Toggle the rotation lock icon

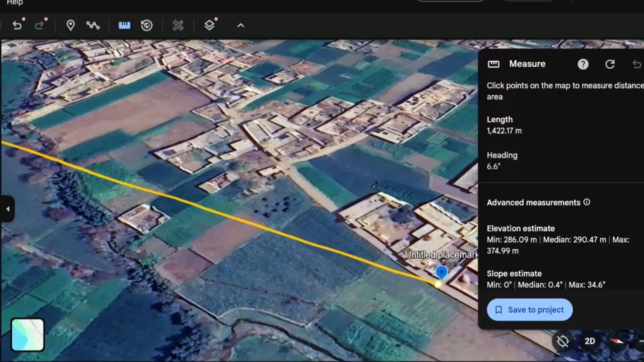[x=563, y=341]
